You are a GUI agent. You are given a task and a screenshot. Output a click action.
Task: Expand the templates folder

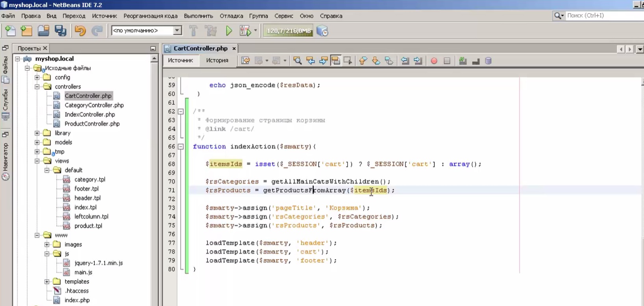click(47, 282)
